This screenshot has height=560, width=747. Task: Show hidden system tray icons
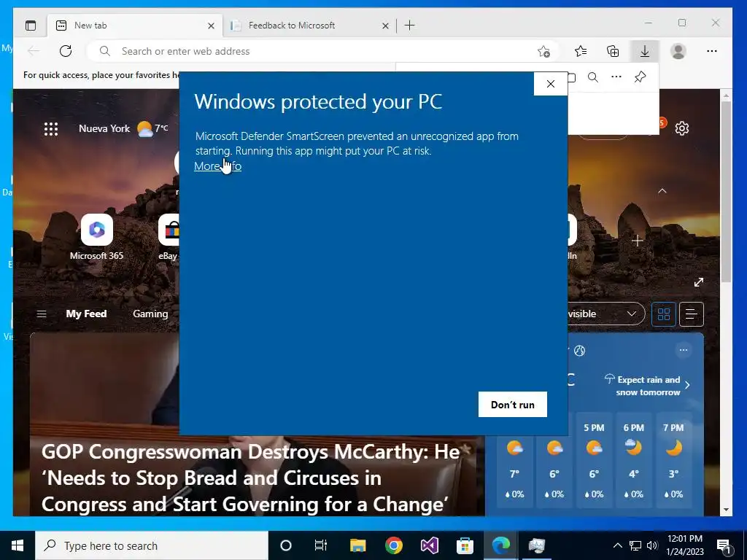click(x=617, y=545)
